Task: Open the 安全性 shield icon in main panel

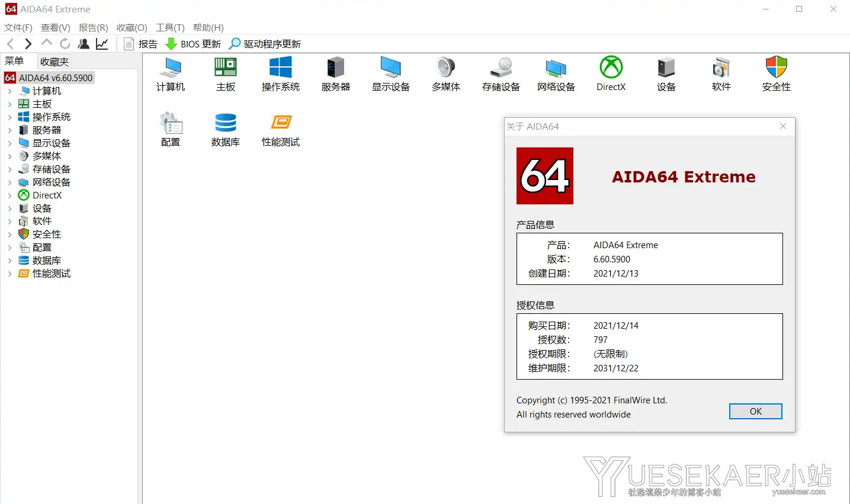Action: tap(777, 74)
